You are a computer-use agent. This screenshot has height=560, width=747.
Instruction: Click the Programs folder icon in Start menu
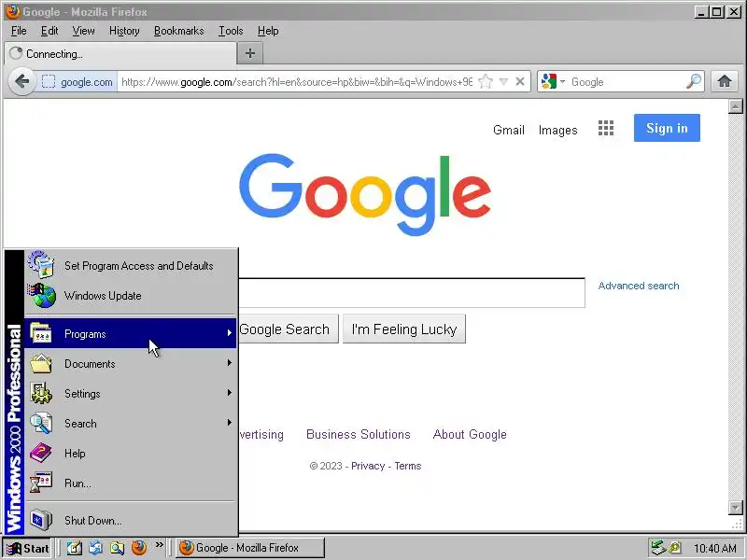[41, 333]
